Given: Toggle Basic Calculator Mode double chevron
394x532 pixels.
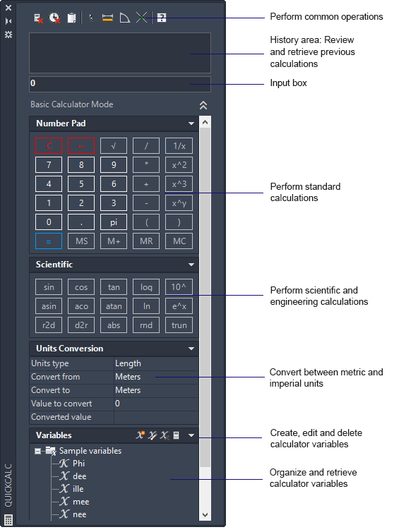Looking at the screenshot, I should [x=203, y=105].
